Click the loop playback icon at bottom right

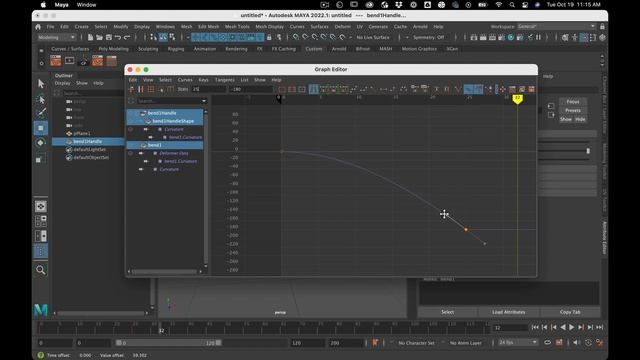click(547, 342)
